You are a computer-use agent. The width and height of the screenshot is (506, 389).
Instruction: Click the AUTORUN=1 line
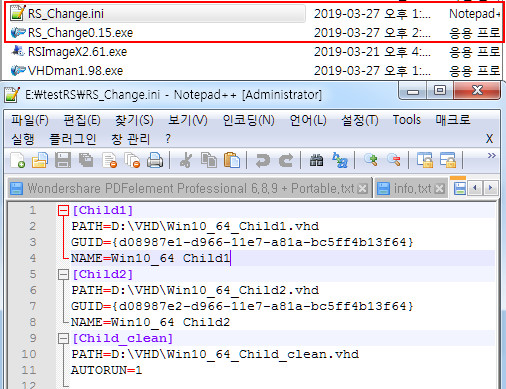[106, 370]
